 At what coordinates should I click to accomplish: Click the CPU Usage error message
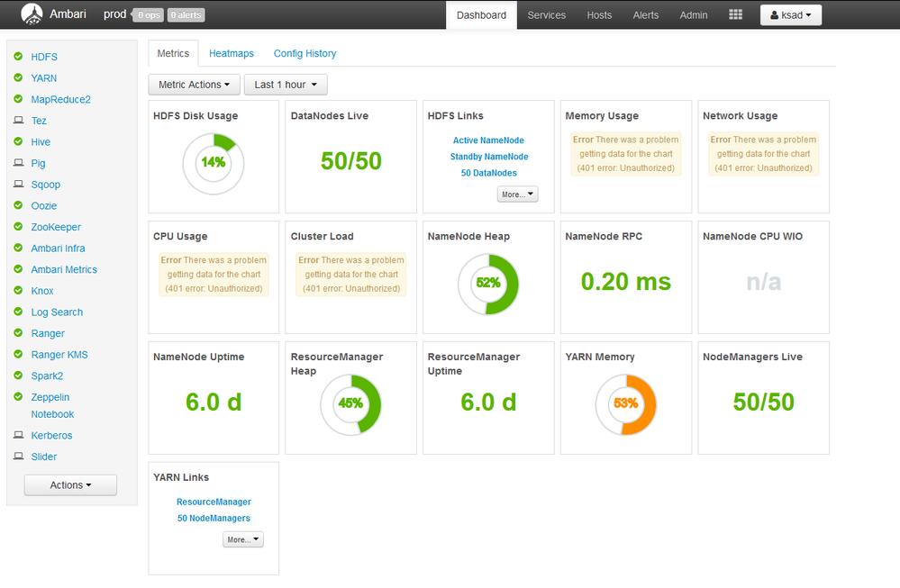[214, 275]
